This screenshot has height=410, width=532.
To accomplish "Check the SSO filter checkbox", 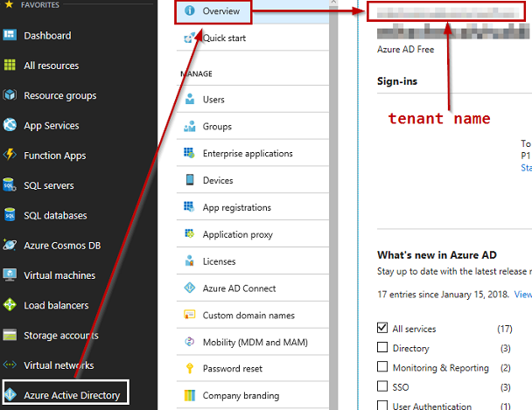I will (x=382, y=386).
